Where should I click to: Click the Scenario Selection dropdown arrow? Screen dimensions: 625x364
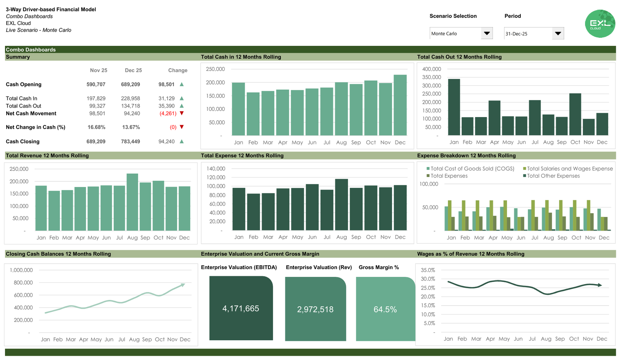pos(487,33)
